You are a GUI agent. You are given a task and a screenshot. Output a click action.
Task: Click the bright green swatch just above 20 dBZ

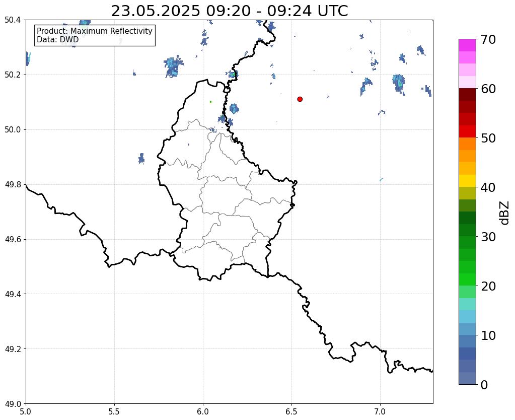pos(467,279)
